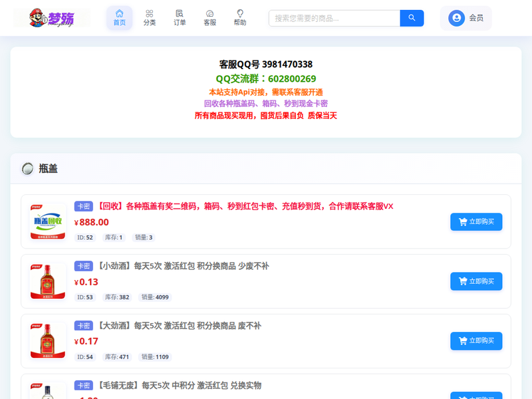Click the 瓶盖 category heading
Screen dimensions: 532x399
point(48,169)
